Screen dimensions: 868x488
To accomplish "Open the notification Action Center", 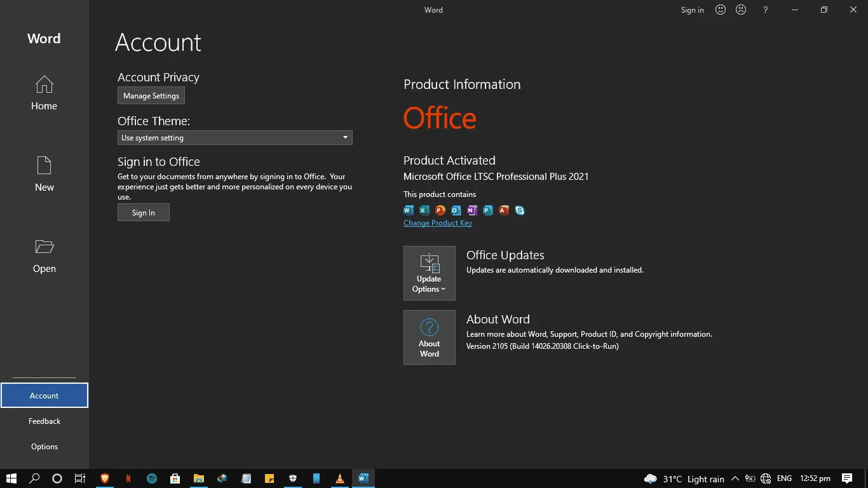I will (847, 478).
